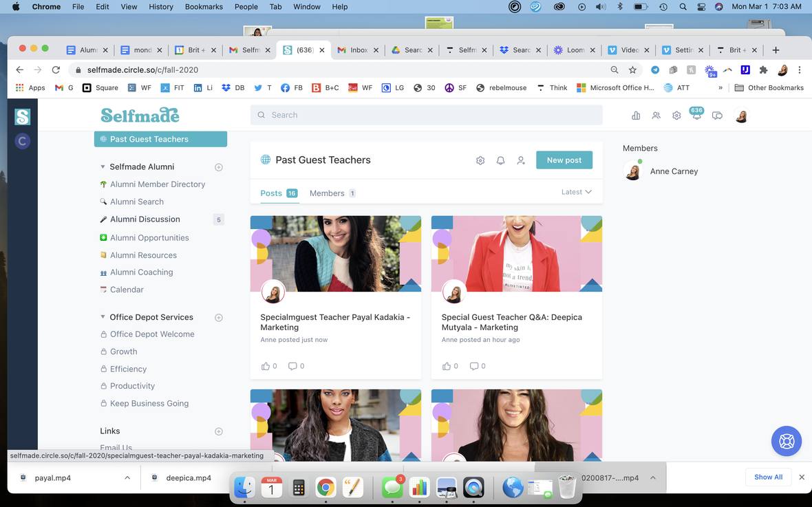This screenshot has width=812, height=507.
Task: Open community settings gear in header
Action: (x=676, y=116)
